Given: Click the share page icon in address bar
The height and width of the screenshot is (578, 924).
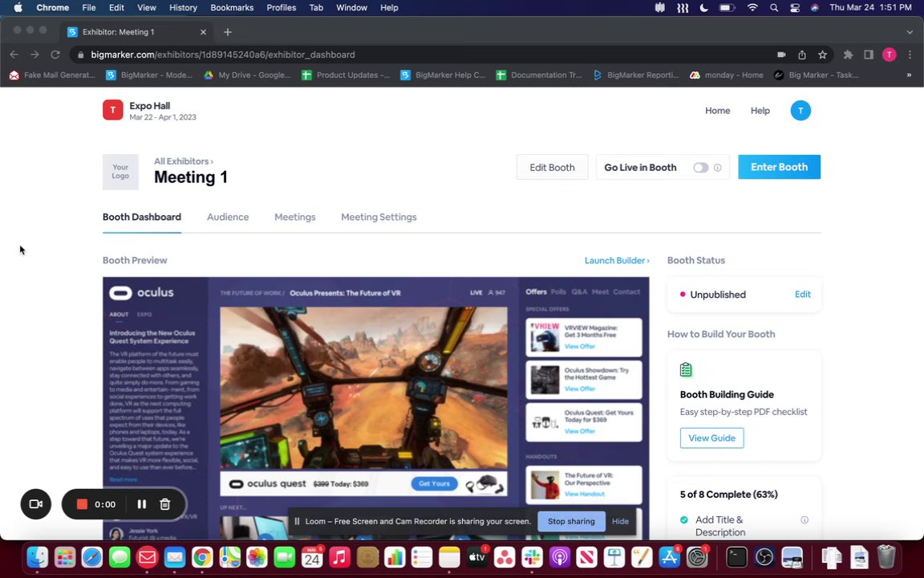Looking at the screenshot, I should 802,55.
